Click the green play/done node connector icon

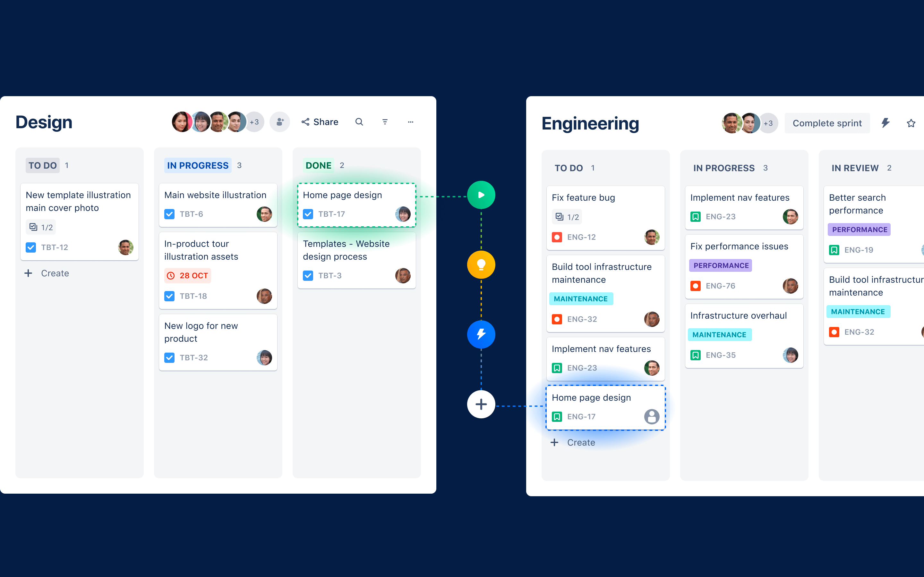481,195
